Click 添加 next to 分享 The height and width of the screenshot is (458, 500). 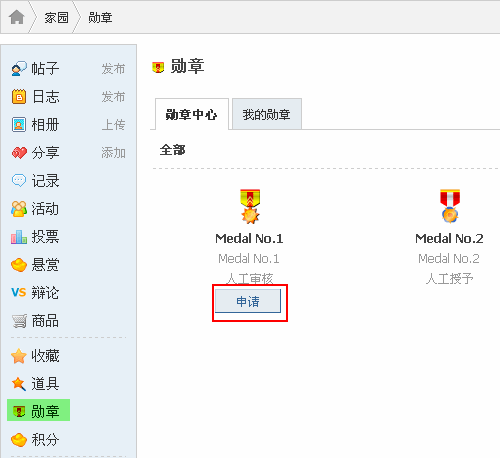(113, 153)
